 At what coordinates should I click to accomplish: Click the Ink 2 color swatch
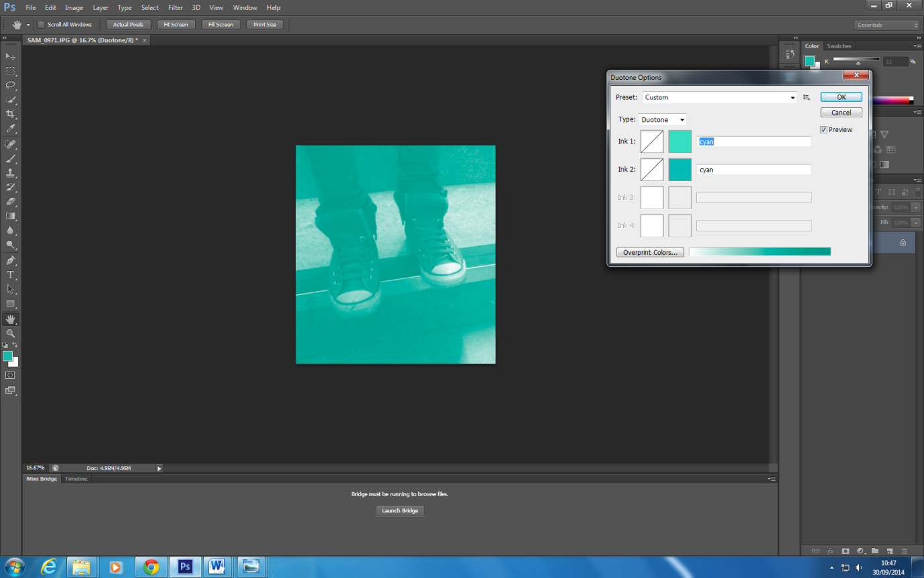[x=680, y=170]
